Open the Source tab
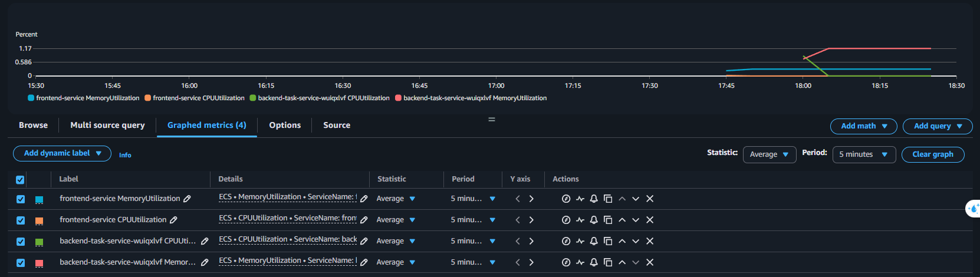The image size is (980, 277). [337, 125]
